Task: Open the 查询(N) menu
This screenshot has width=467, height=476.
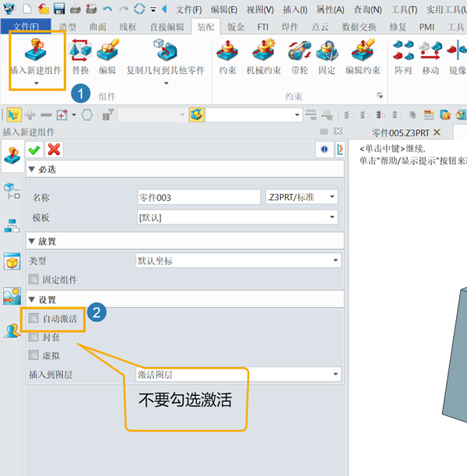Action: pyautogui.click(x=367, y=9)
